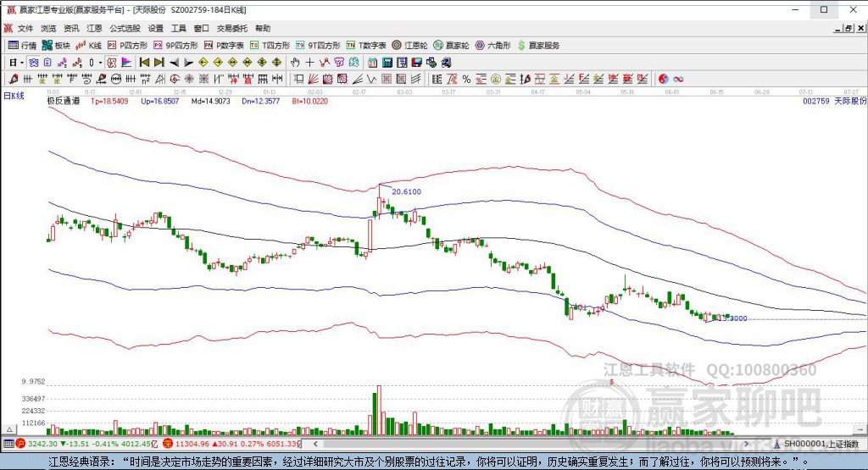This screenshot has width=868, height=470.
Task: Click the red save disk icon
Action: pos(416,63)
